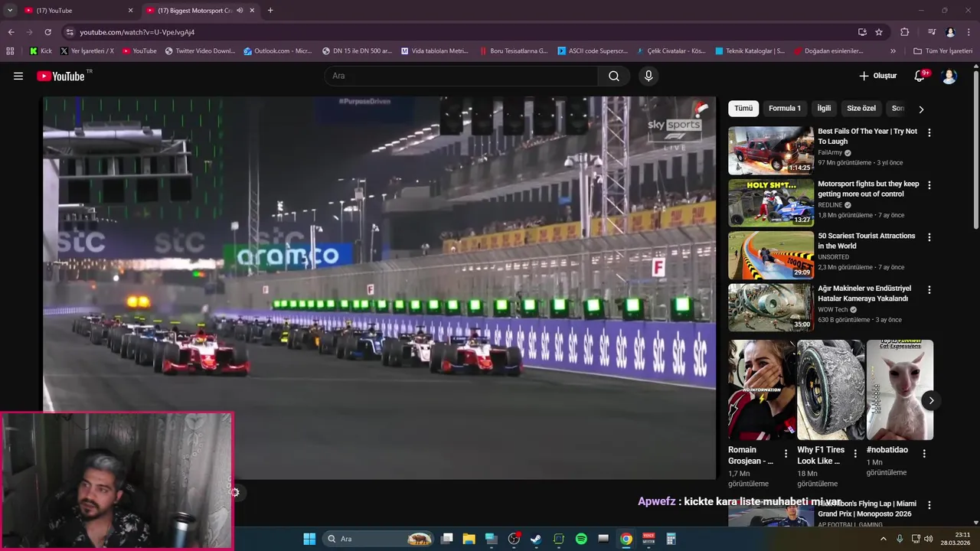Open the tab search dropdown arrow
This screenshot has height=551, width=980.
[x=10, y=11]
